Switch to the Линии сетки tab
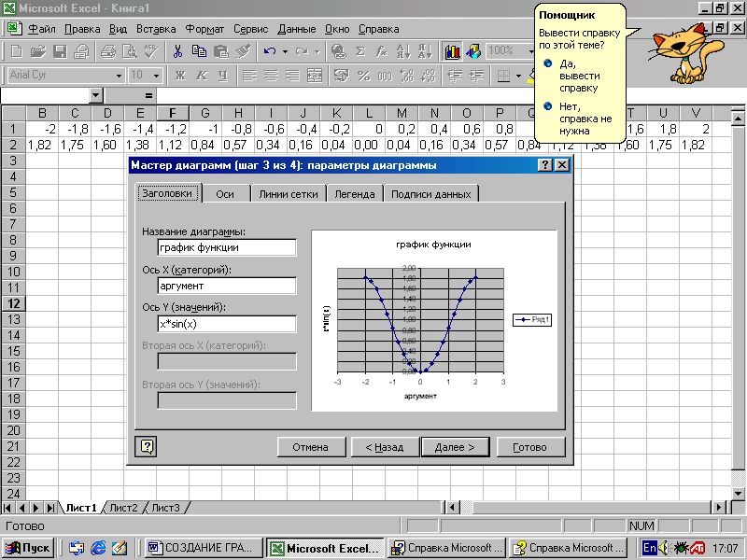 coord(289,194)
